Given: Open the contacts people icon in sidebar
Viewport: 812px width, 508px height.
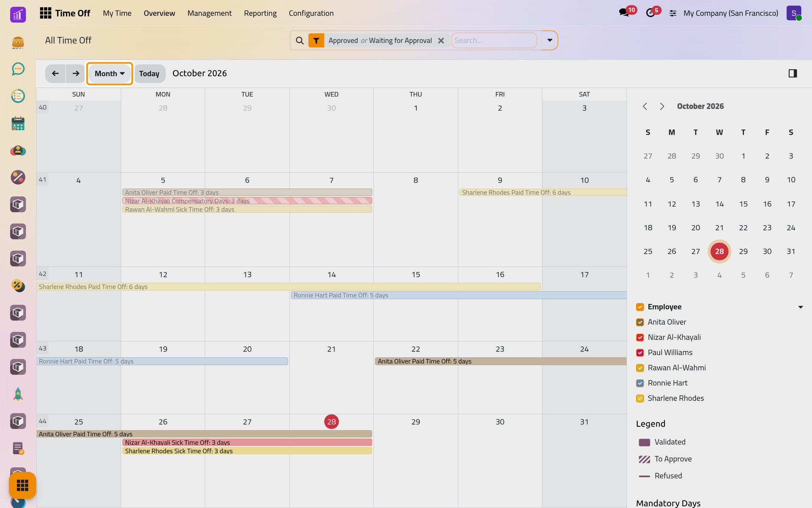Looking at the screenshot, I should tap(18, 150).
